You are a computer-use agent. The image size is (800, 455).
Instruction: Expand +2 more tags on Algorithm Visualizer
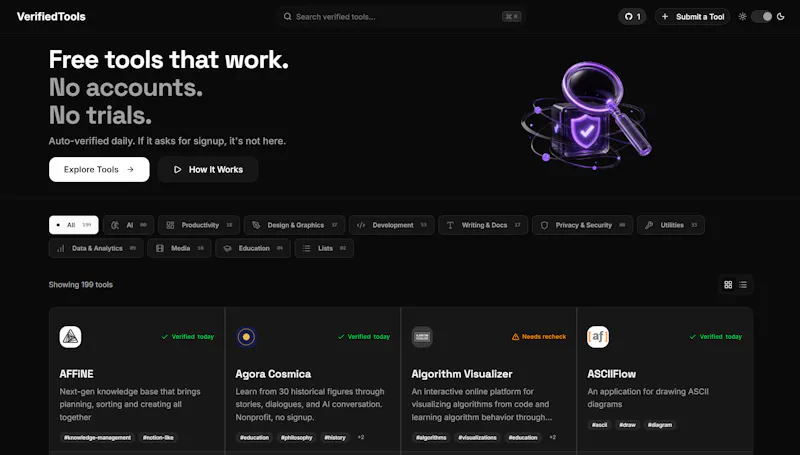click(553, 437)
